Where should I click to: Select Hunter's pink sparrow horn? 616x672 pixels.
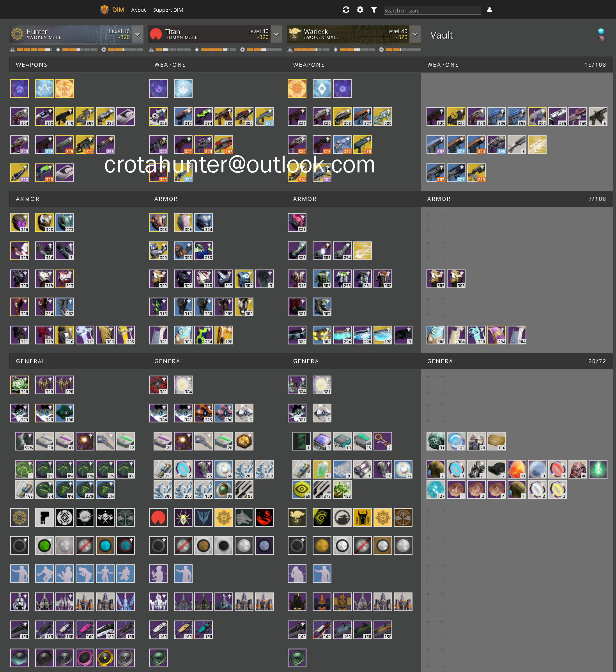(85, 658)
